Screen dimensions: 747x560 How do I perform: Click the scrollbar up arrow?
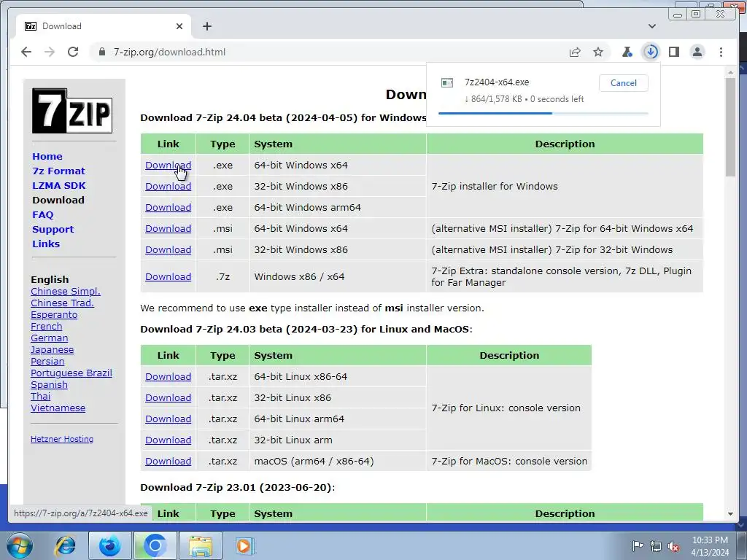[730, 72]
